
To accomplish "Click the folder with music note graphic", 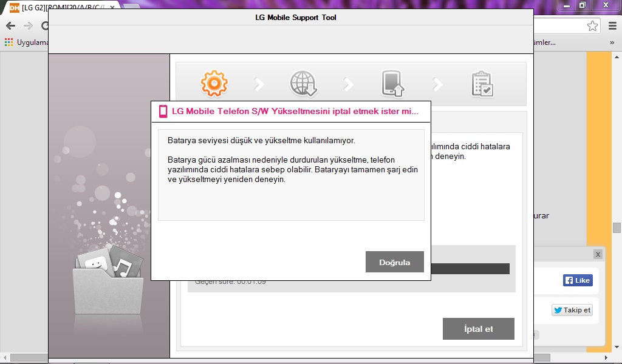I will click(108, 279).
